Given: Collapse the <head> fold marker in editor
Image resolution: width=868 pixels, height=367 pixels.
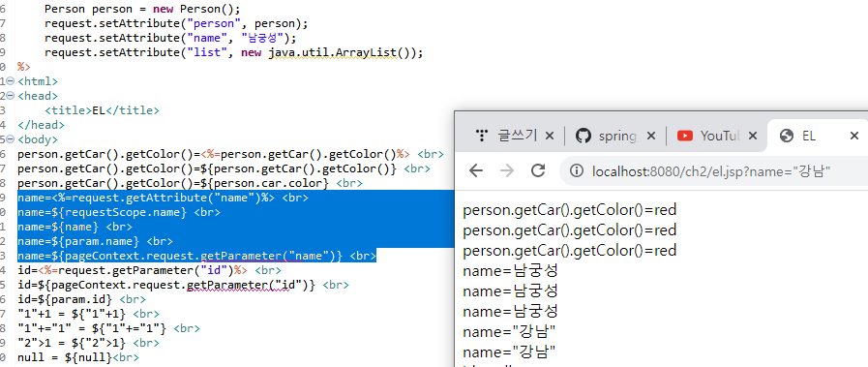Looking at the screenshot, I should point(10,96).
